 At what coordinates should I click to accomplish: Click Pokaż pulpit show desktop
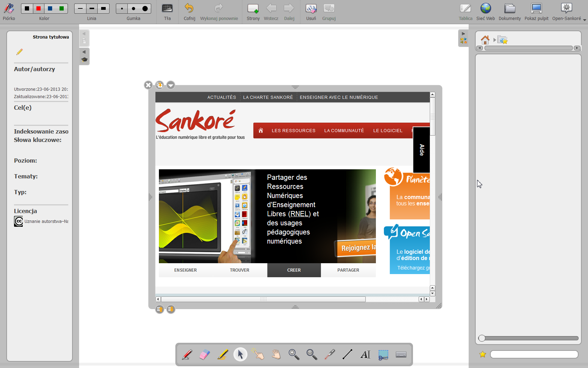pyautogui.click(x=537, y=12)
